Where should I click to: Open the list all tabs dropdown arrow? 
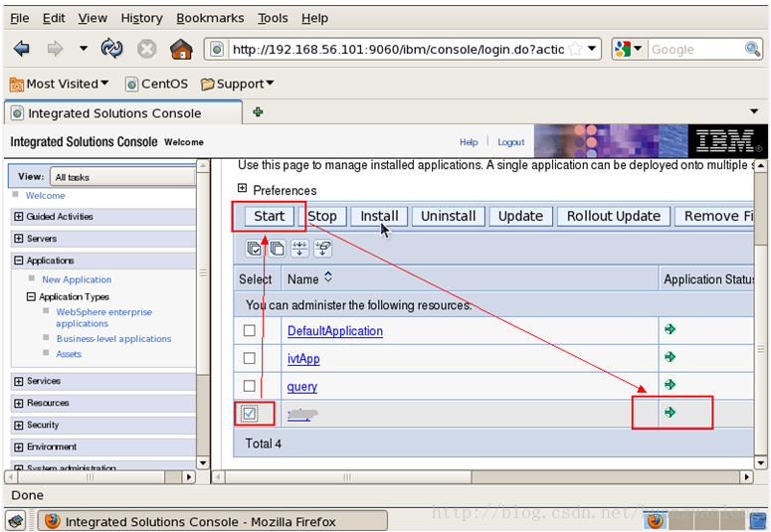point(754,111)
